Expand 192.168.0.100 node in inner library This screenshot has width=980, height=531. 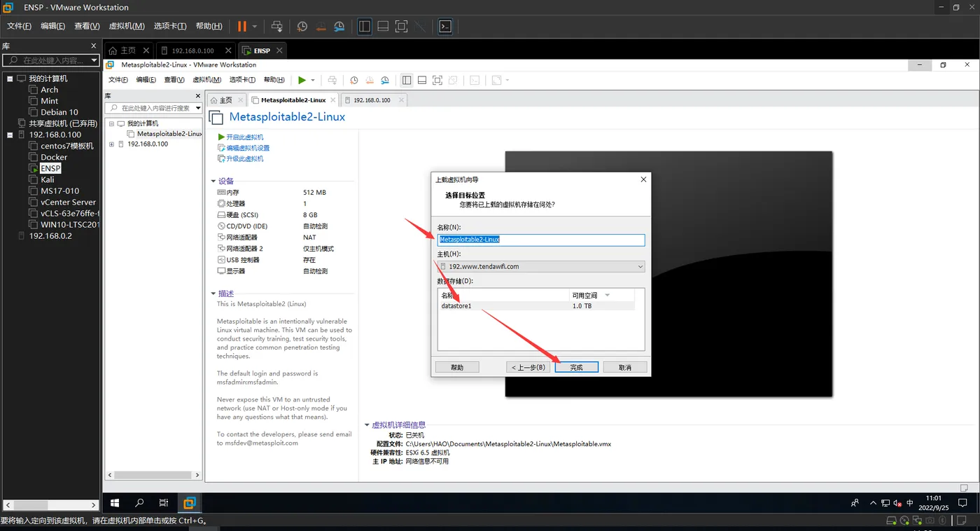pyautogui.click(x=111, y=144)
